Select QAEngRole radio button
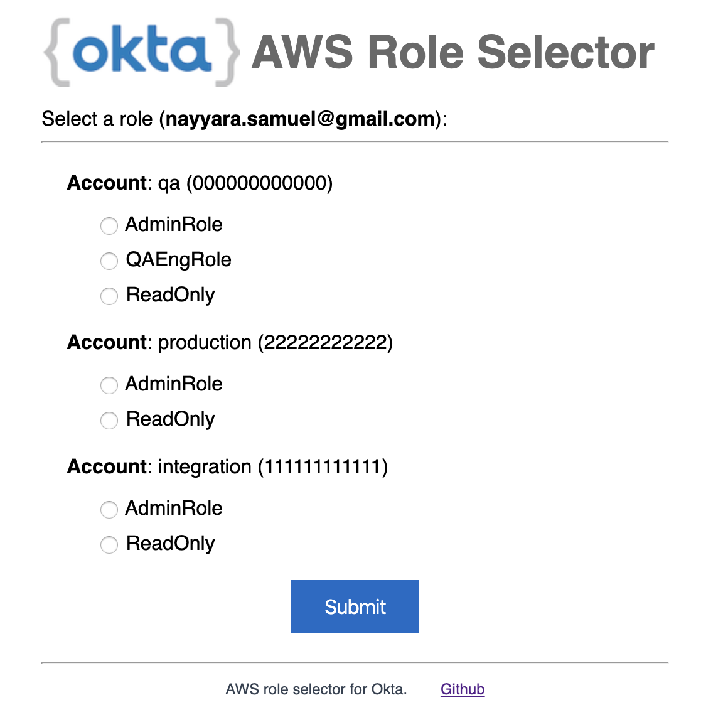 109,261
